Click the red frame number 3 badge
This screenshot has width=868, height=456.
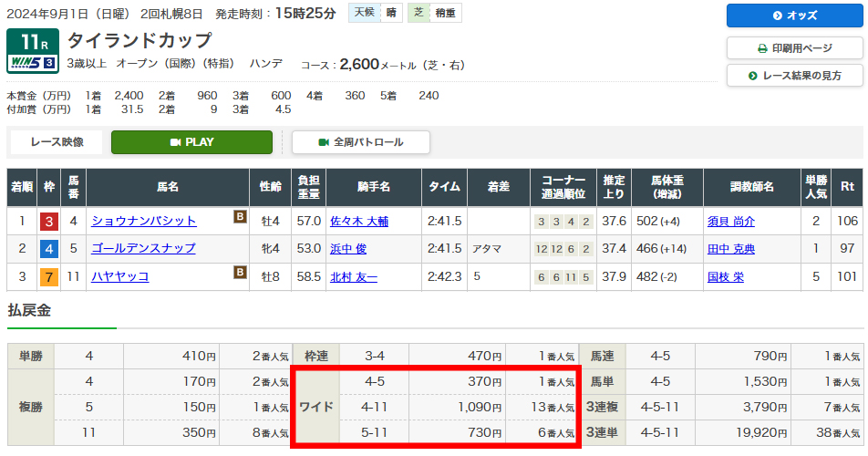[48, 221]
